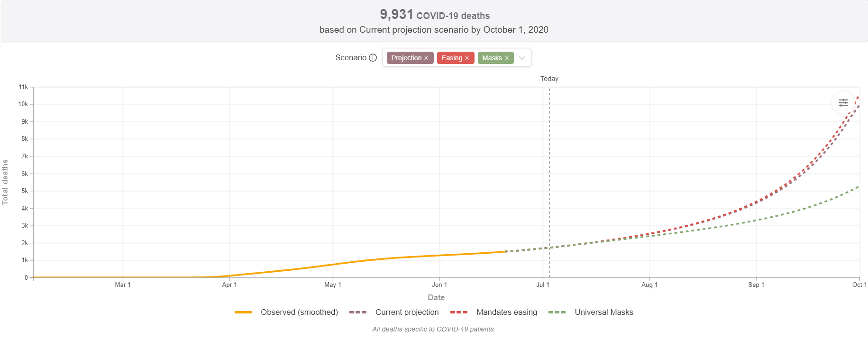Click the Today marker label
Image resolution: width=868 pixels, height=340 pixels.
click(549, 79)
